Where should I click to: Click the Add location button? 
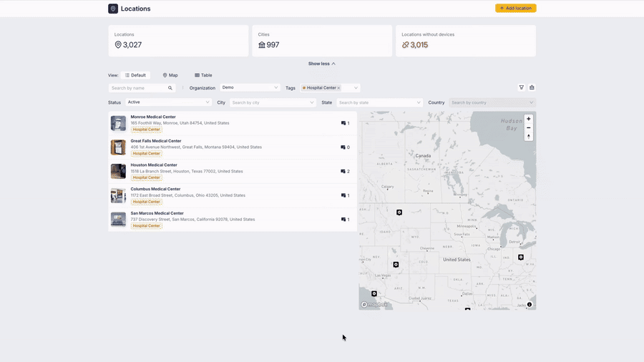(x=515, y=8)
